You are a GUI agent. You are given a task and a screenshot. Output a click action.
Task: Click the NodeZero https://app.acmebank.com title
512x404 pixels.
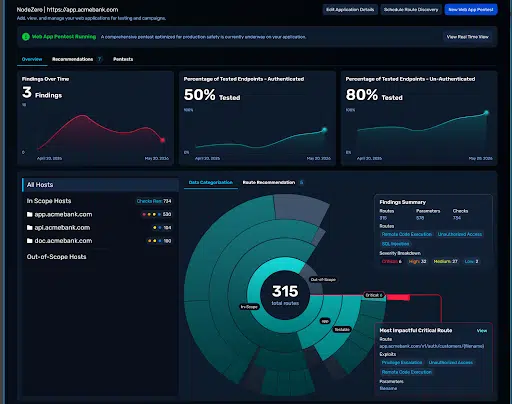67,10
